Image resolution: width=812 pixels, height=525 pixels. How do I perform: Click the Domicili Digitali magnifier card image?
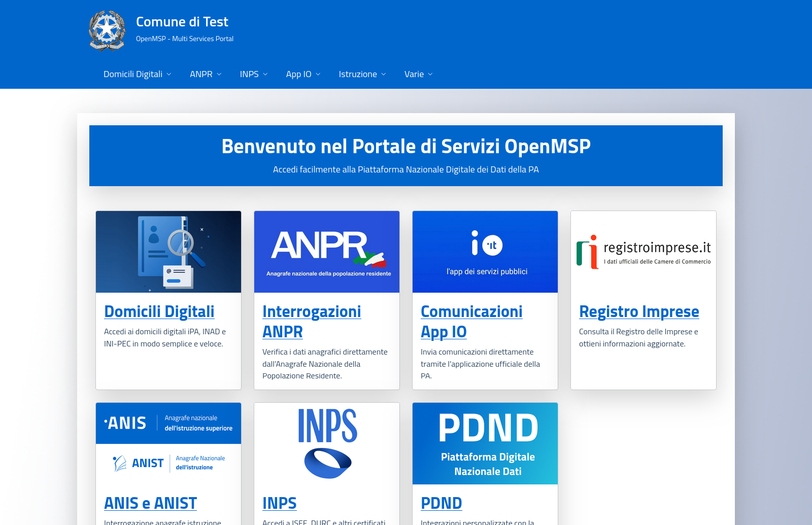(168, 251)
